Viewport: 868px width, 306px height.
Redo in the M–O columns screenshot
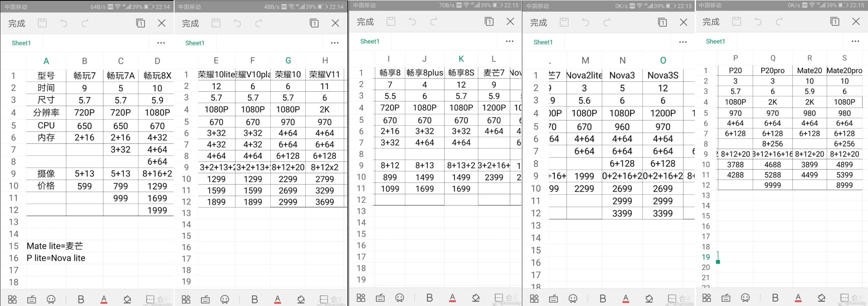607,22
